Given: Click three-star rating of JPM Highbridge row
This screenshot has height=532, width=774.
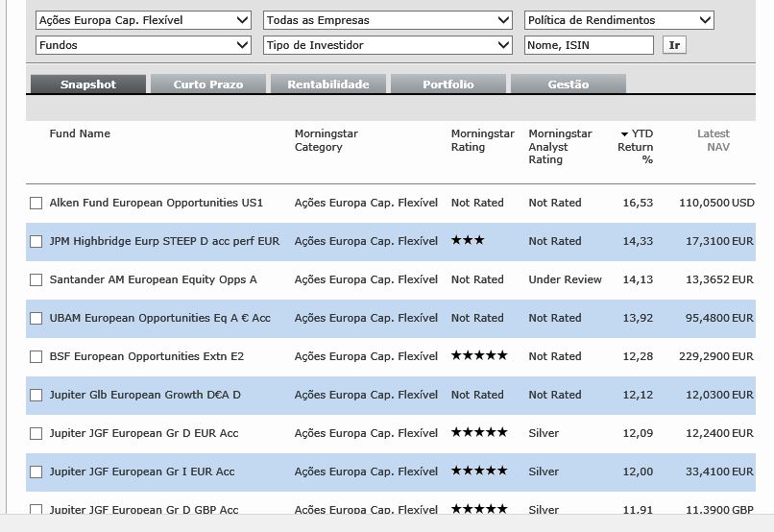Looking at the screenshot, I should (468, 240).
